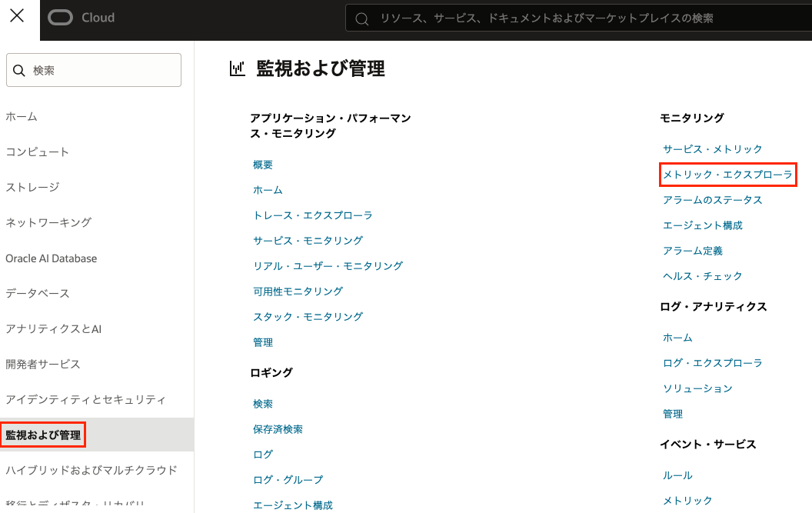Open ソリューション link
Viewport: 812px width, 513px height.
pos(698,388)
